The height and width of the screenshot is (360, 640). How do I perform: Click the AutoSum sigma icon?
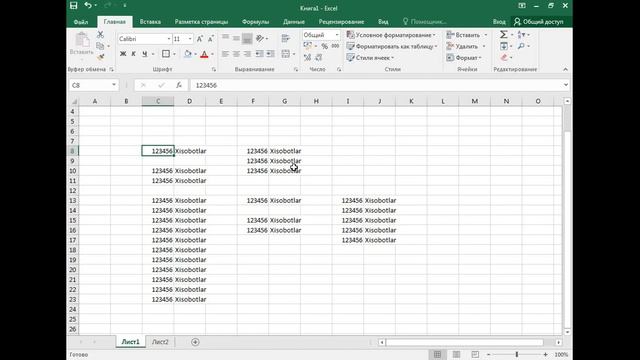point(504,35)
